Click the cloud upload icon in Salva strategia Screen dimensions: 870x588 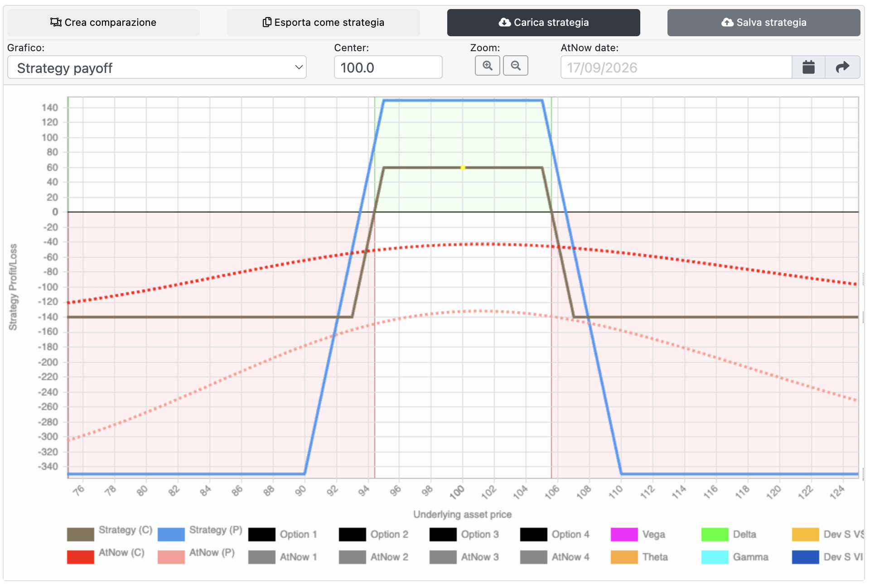point(727,22)
